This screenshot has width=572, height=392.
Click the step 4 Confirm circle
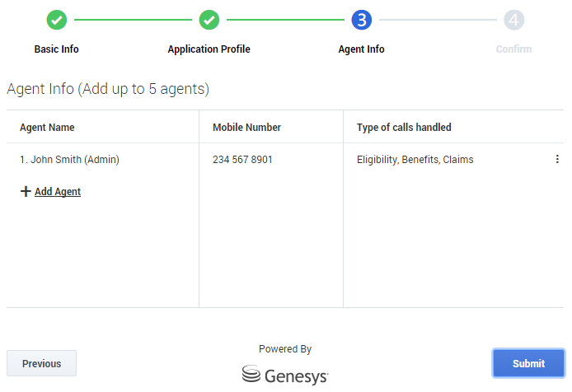click(513, 20)
